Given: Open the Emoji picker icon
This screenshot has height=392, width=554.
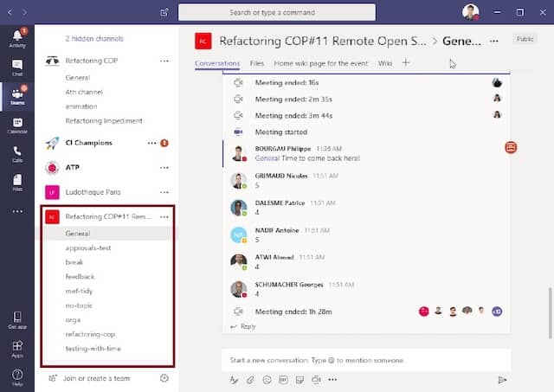Looking at the screenshot, I should tap(267, 380).
